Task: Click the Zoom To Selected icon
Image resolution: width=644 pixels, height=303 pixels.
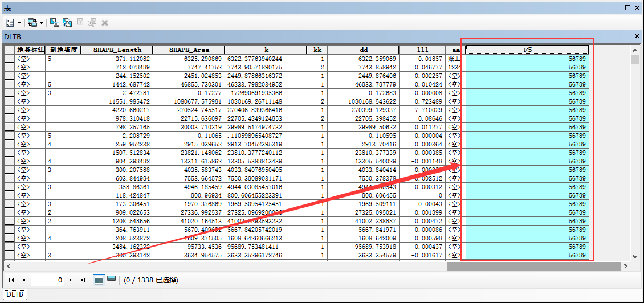Action: point(92,23)
